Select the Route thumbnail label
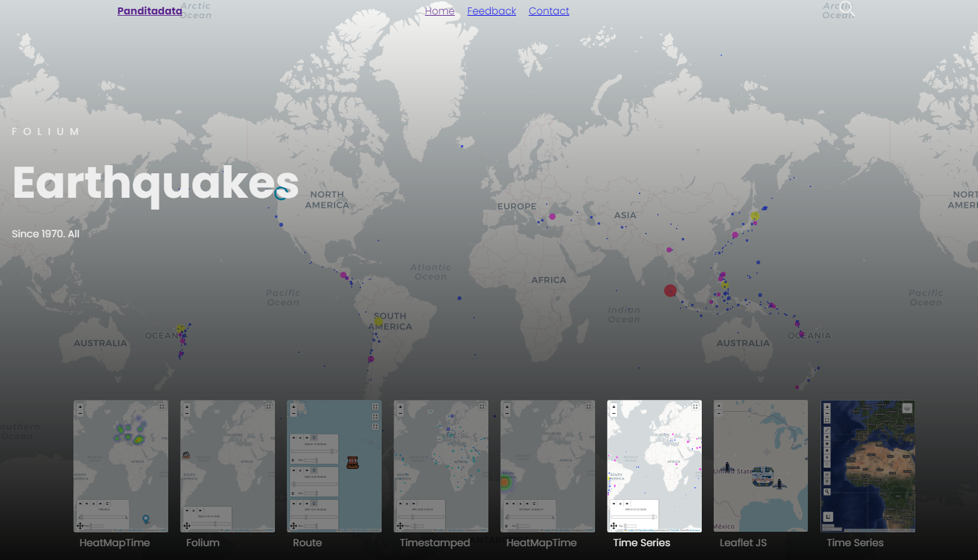 308,543
